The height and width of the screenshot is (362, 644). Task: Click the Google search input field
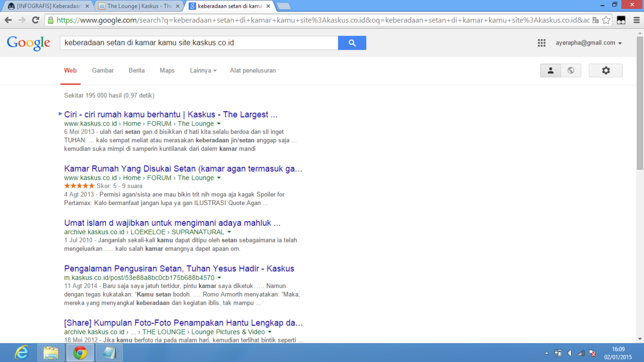[x=199, y=43]
